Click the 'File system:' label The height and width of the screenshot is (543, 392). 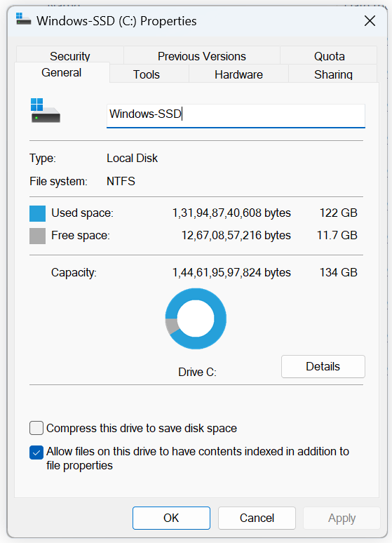click(58, 181)
